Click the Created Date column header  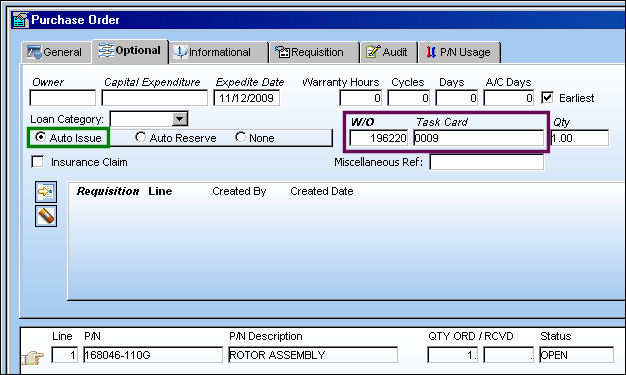click(x=322, y=191)
